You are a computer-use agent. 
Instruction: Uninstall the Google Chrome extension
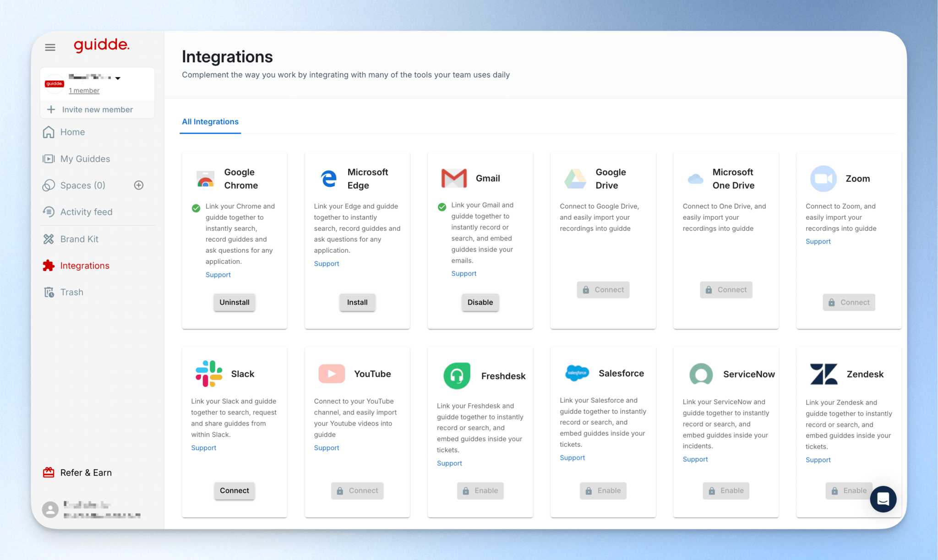(x=234, y=302)
